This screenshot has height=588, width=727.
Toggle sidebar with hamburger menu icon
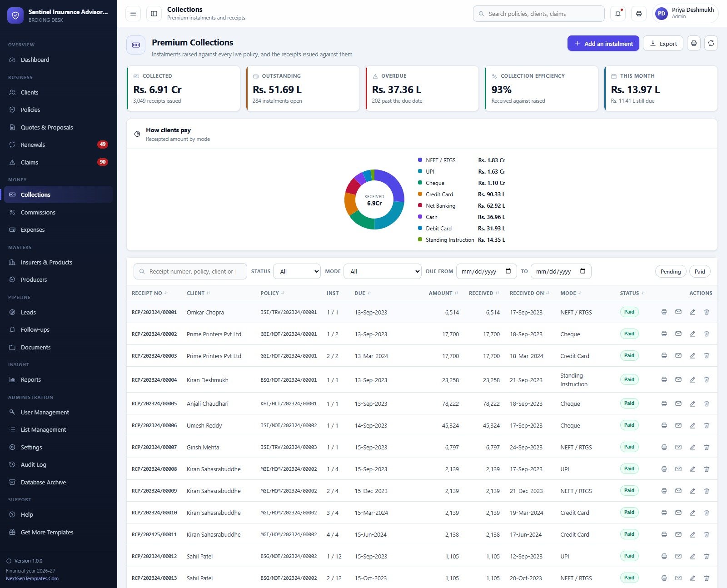(133, 14)
